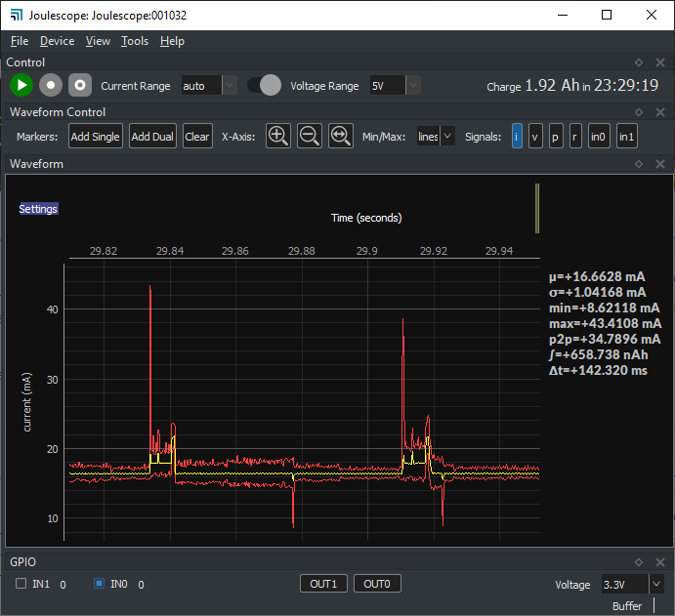This screenshot has width=675, height=616.
Task: Click the Buffer indicator bar
Action: 654,605
